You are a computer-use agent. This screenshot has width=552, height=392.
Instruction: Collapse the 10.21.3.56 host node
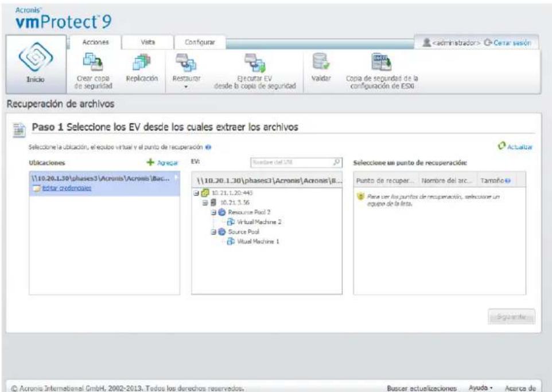pos(205,202)
